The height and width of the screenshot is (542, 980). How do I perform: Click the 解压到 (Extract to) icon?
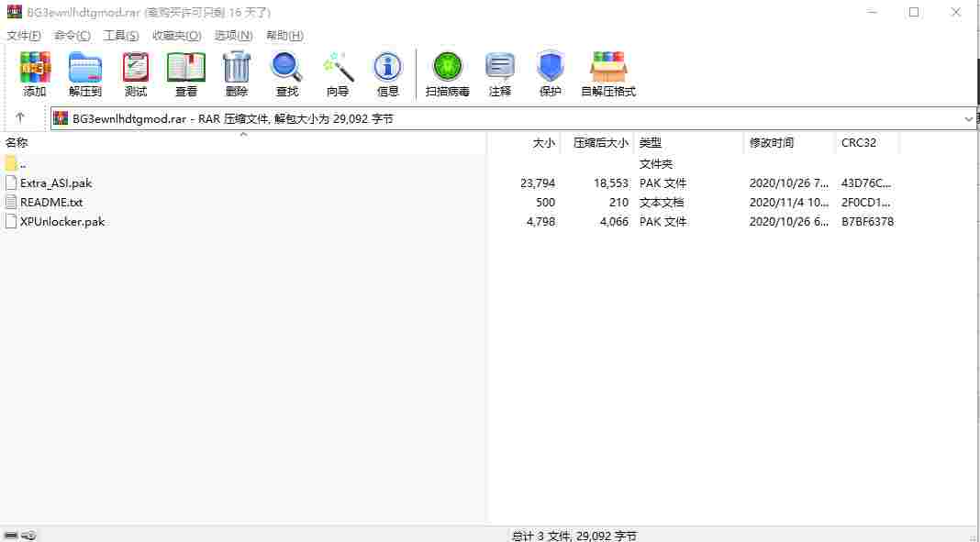coord(85,68)
